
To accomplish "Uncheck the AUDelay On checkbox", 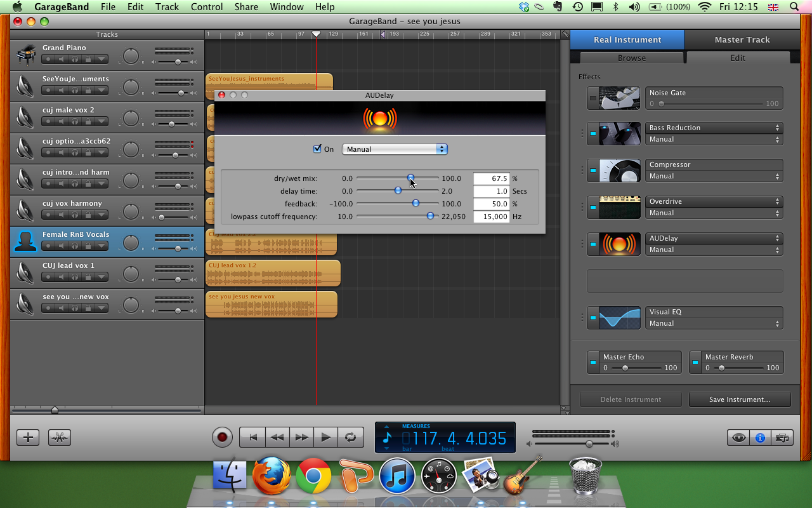I will [x=318, y=149].
